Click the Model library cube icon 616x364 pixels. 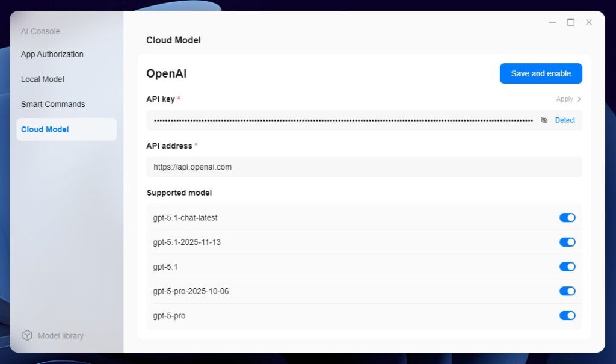pos(27,336)
